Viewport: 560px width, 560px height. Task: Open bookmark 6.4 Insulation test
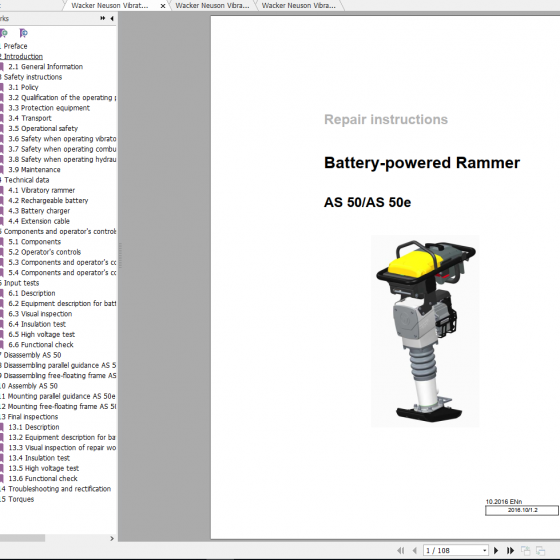point(37,324)
